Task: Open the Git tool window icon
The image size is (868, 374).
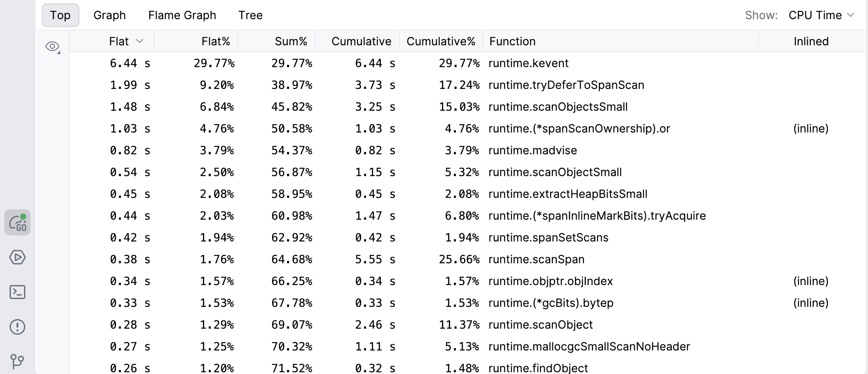Action: (17, 361)
